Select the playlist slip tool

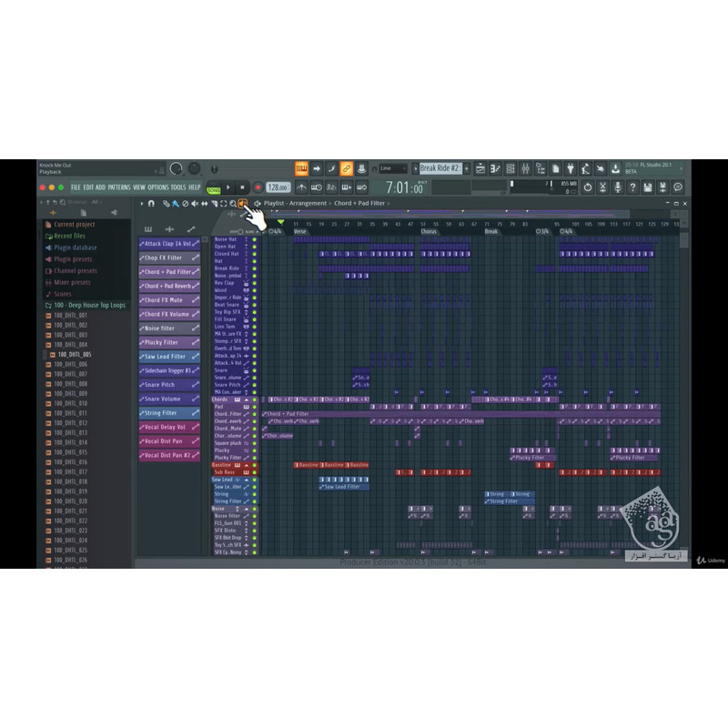(204, 203)
